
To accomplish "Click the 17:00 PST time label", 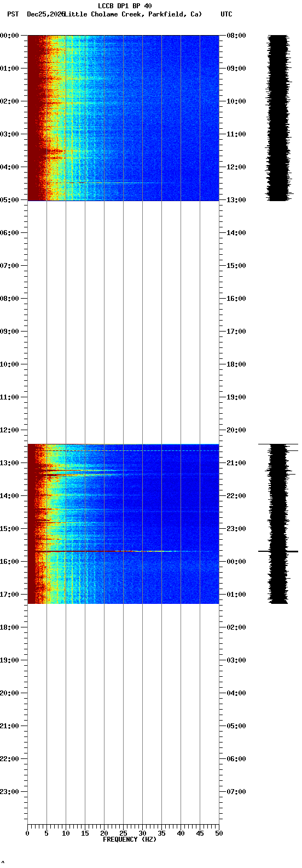I will click(x=10, y=595).
